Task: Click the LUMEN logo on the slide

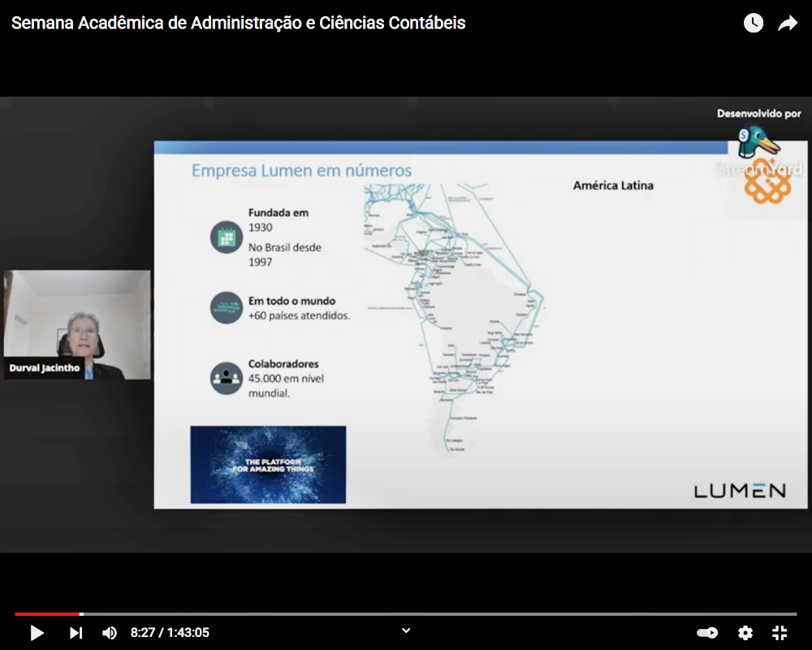Action: pyautogui.click(x=740, y=491)
